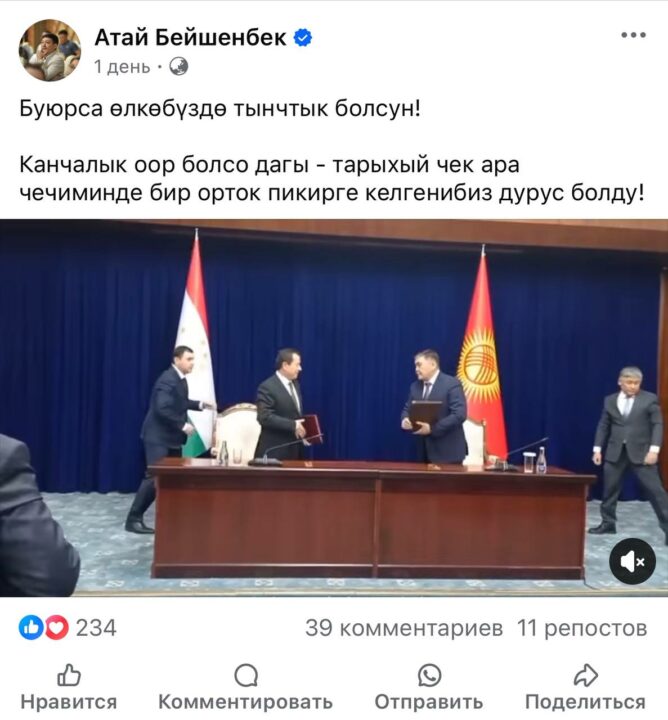Tap the Комментировать label
Viewport: 668px width, 720px height.
[246, 702]
